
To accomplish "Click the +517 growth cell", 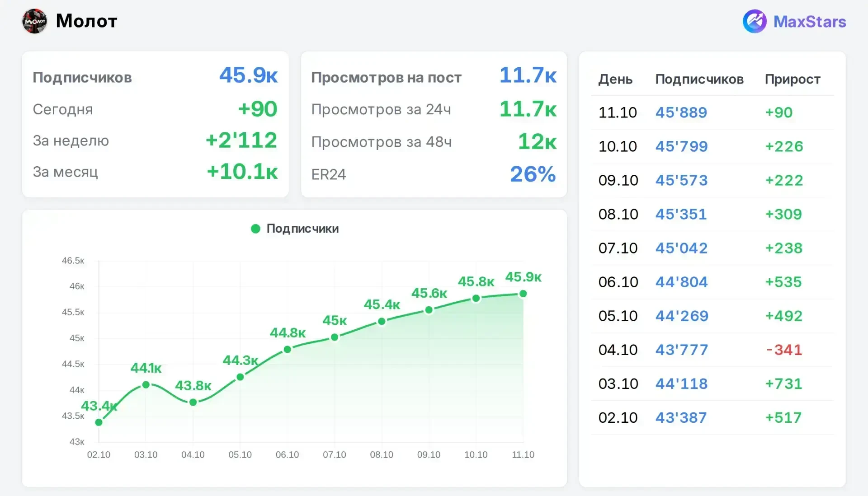I will (783, 417).
